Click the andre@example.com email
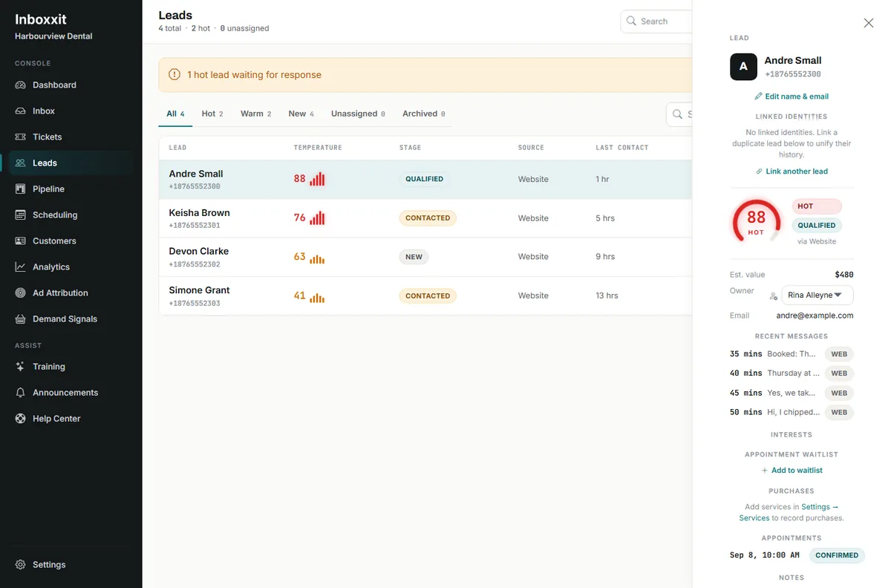This screenshot has height=588, width=891. pos(815,316)
